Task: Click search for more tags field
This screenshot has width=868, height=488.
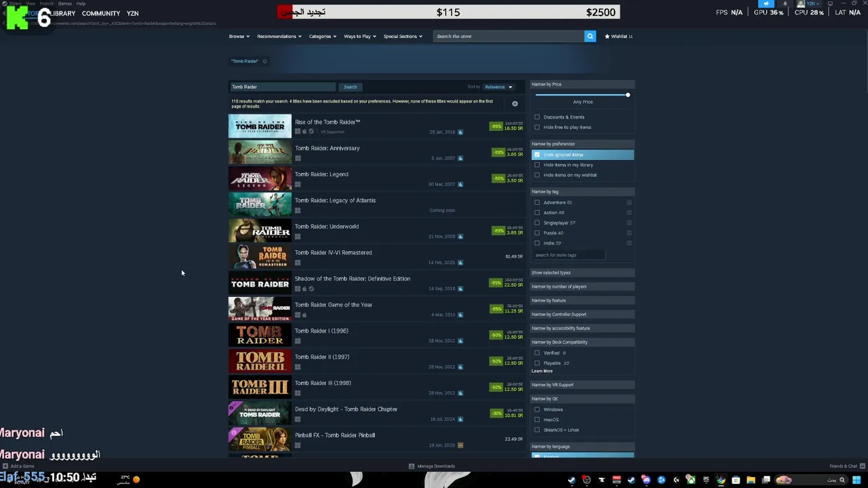Action: 568,255
